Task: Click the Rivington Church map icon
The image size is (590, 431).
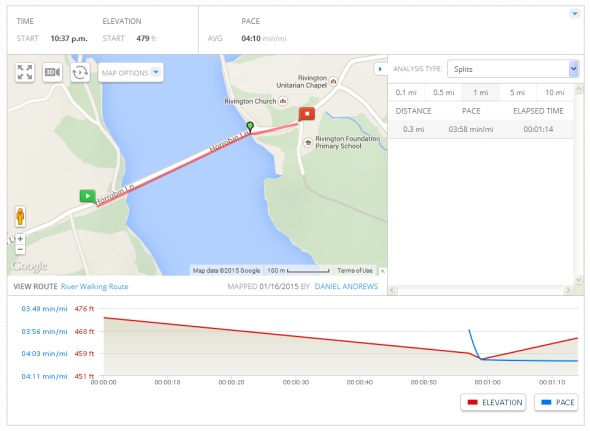Action: point(283,101)
